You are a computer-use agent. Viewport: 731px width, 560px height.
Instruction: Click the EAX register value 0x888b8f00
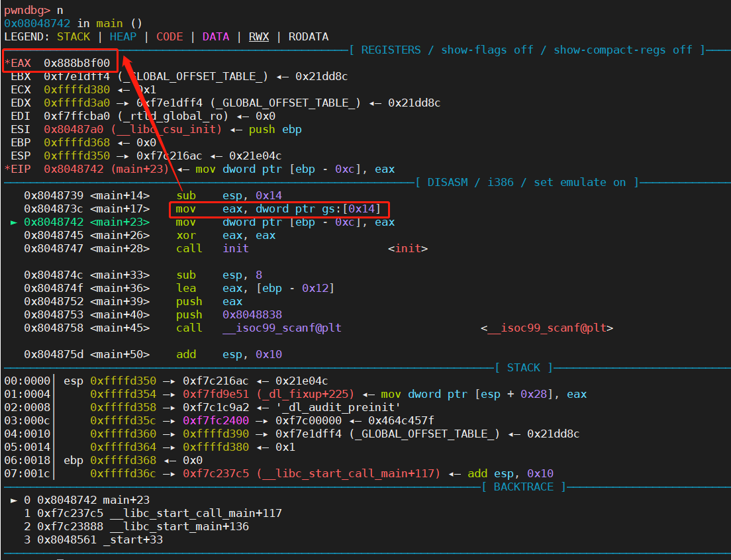77,63
